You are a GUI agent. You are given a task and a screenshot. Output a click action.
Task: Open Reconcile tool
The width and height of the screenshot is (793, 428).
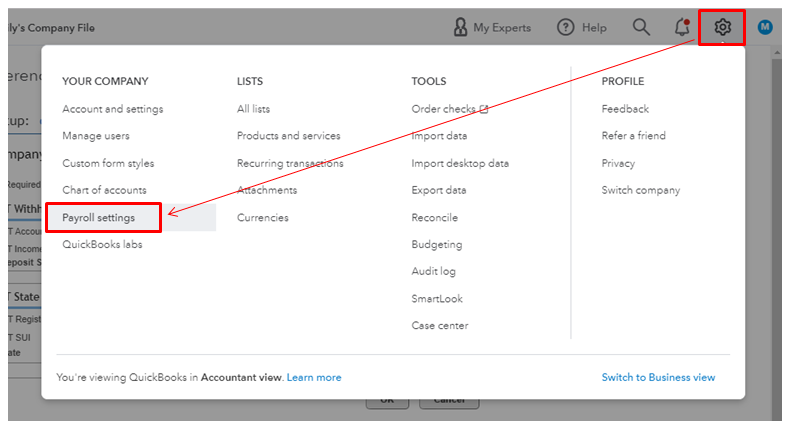pos(434,218)
